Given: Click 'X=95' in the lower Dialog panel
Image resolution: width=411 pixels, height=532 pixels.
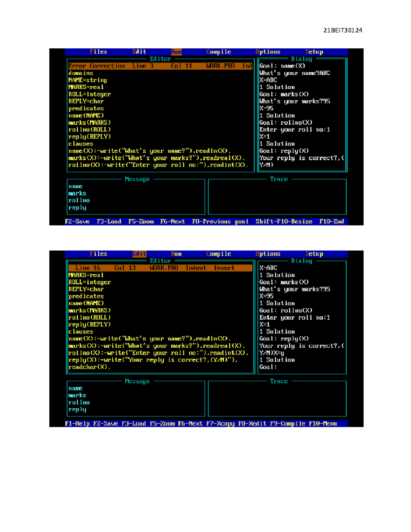Looking at the screenshot, I should click(x=266, y=296).
